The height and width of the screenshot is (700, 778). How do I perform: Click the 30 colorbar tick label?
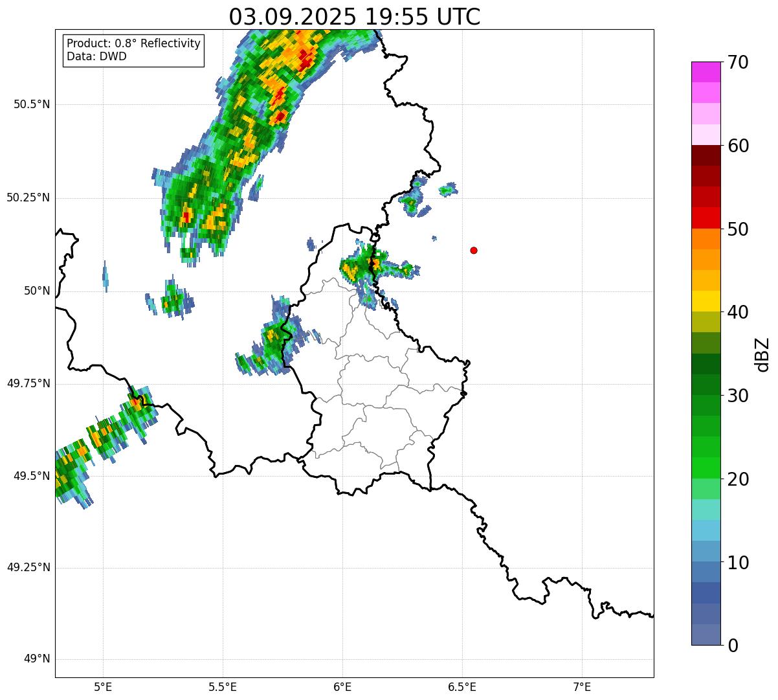(738, 396)
